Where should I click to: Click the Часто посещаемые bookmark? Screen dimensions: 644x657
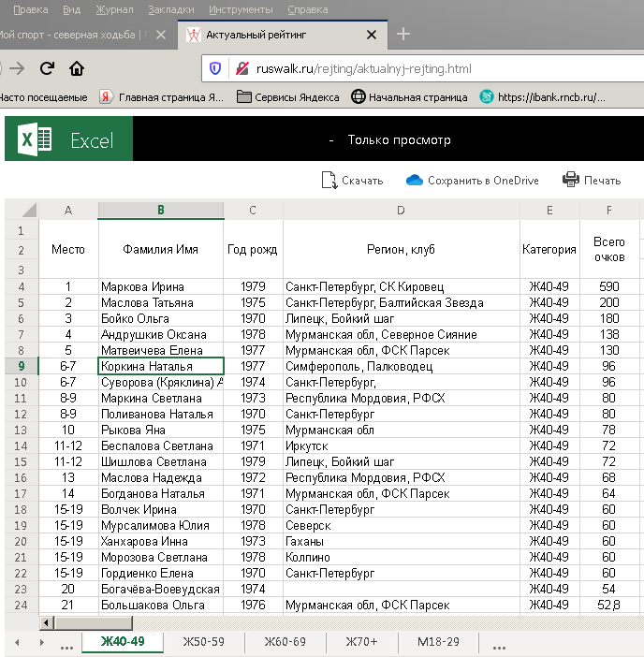pos(44,97)
